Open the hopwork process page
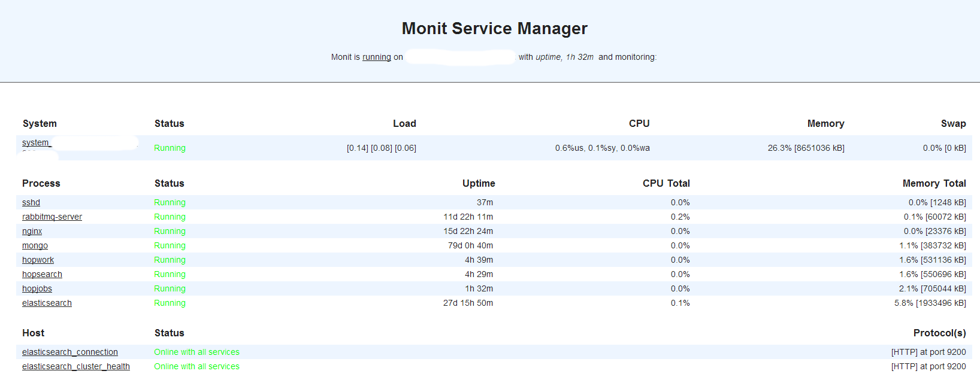 (38, 260)
